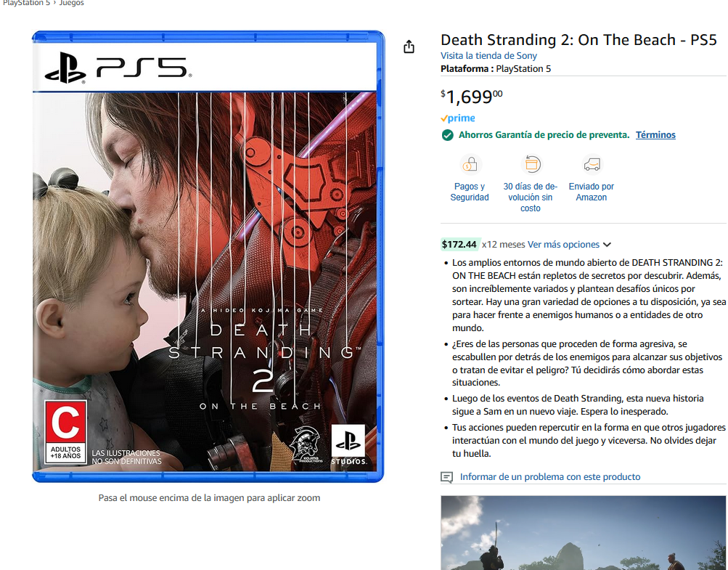
Task: Click the $172.44 monthly payment badge
Action: click(x=459, y=245)
